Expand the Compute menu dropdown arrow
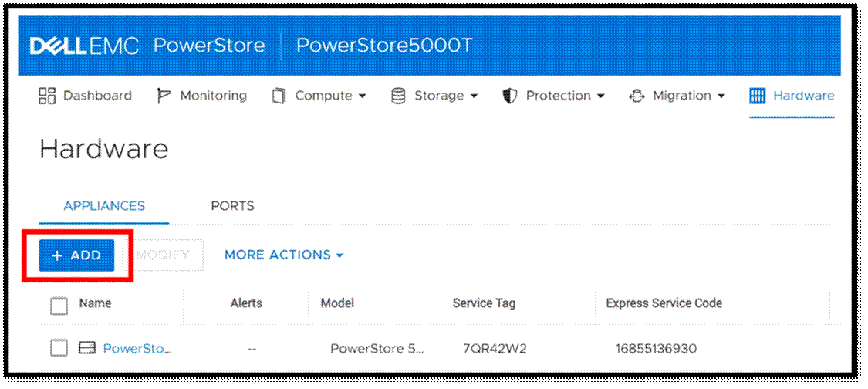Screen dimensions: 868x389 click(362, 96)
